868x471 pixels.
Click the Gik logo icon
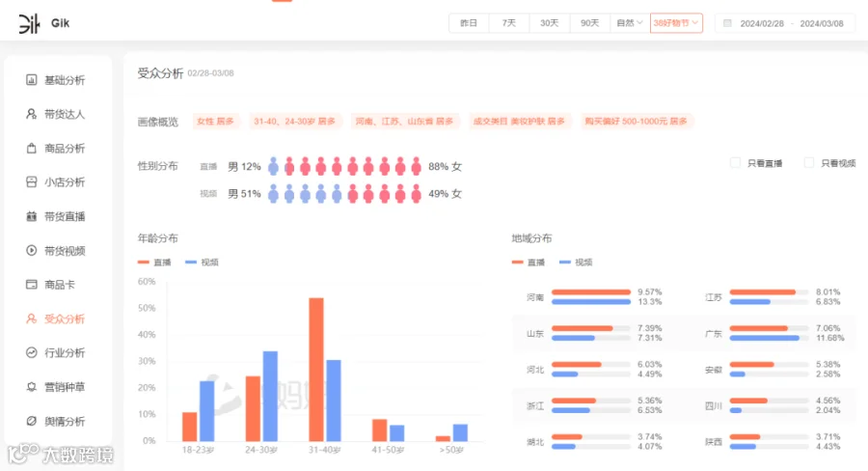pyautogui.click(x=29, y=23)
